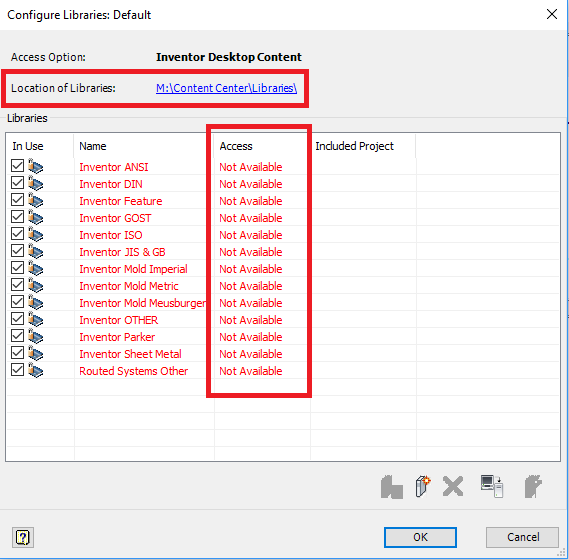The height and width of the screenshot is (560, 569).
Task: Select the Inventor Mold Metric library name
Action: 129,286
